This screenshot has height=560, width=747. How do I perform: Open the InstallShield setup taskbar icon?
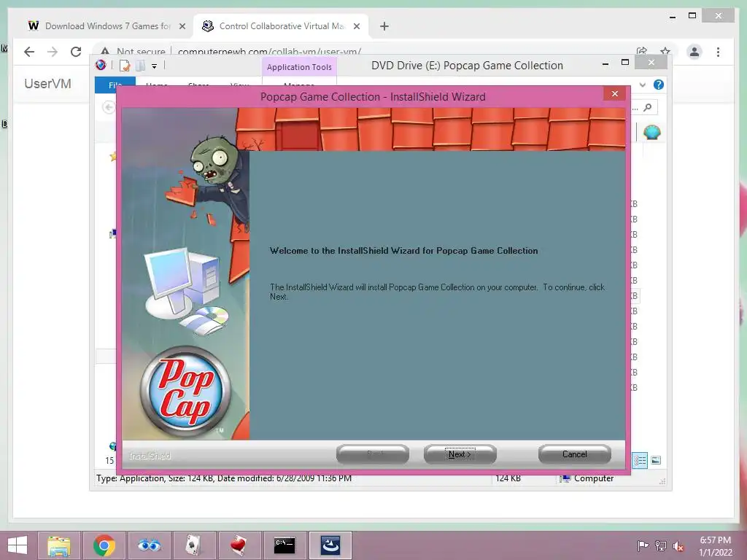[x=330, y=545]
